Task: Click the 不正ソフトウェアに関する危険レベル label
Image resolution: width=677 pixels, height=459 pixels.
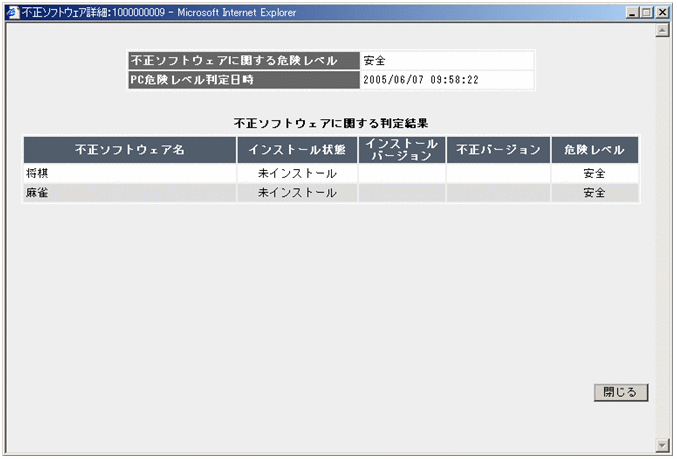Action: click(244, 60)
